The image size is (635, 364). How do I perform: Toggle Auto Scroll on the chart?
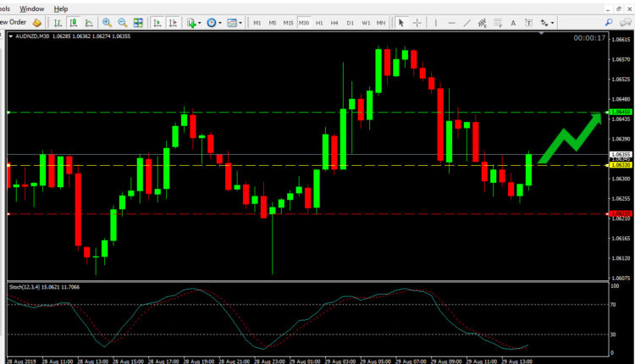point(157,23)
